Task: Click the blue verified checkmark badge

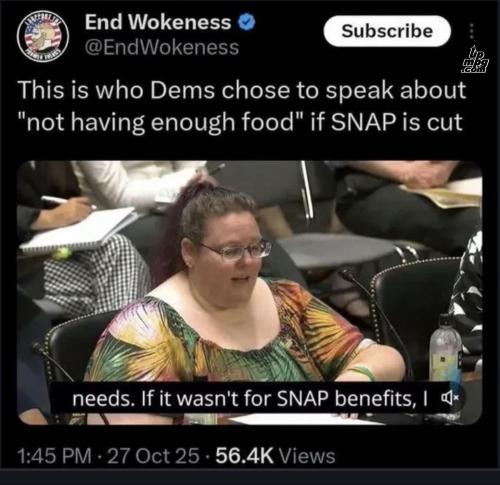Action: (x=246, y=22)
